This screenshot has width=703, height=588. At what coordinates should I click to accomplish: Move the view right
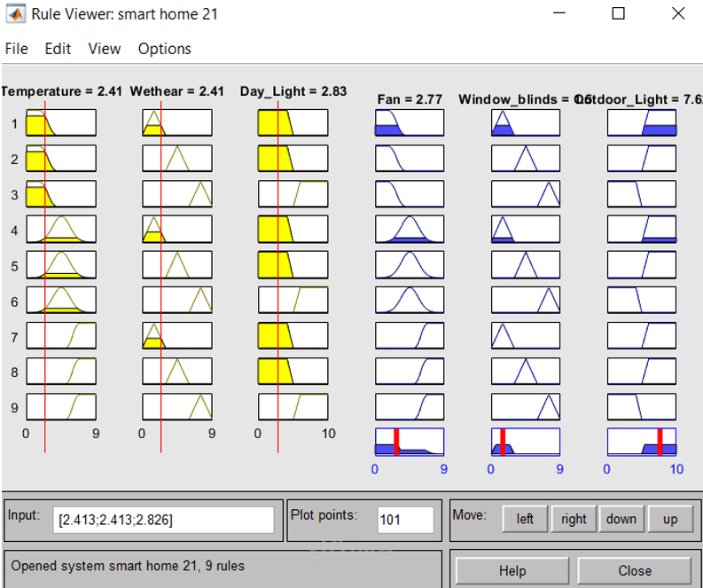click(x=574, y=519)
